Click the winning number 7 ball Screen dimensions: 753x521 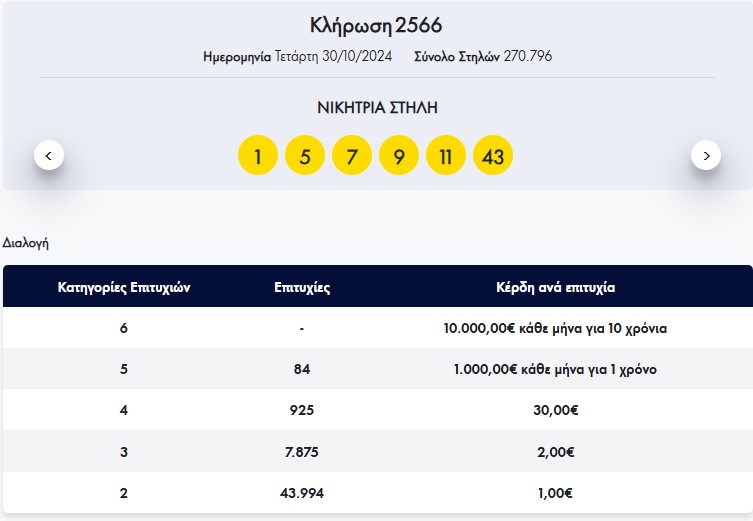point(352,156)
